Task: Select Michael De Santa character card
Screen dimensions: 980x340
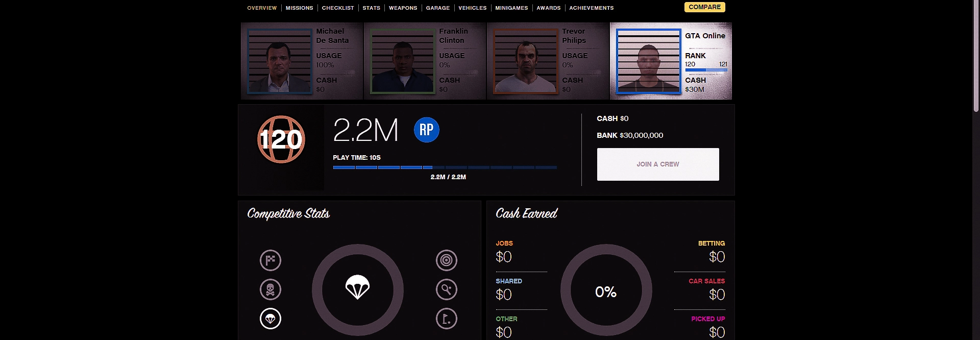Action: [302, 61]
